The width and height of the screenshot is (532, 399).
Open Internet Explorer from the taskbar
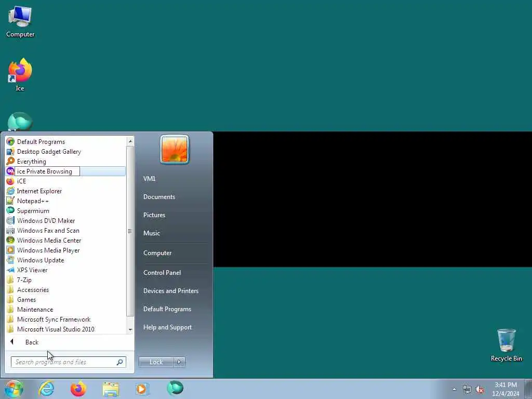click(x=46, y=389)
